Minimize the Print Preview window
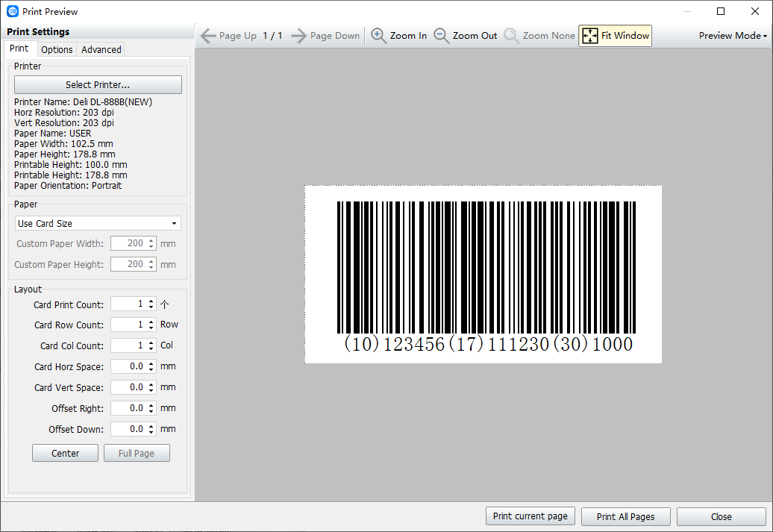The height and width of the screenshot is (532, 773). 687,11
